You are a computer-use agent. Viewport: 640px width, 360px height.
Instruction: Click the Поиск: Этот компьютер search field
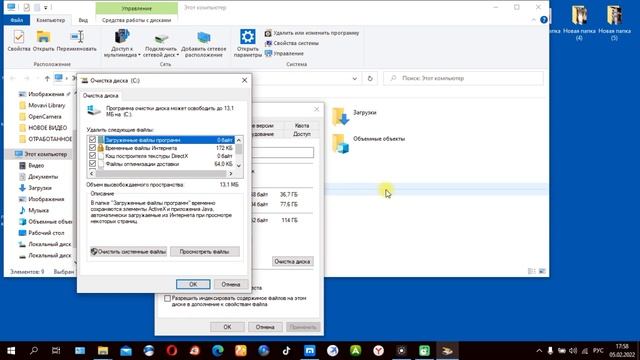464,78
